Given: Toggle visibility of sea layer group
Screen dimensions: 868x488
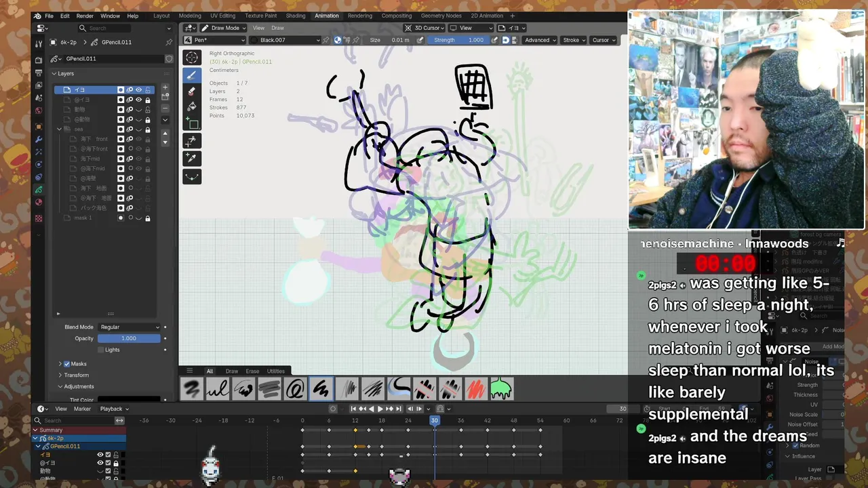Looking at the screenshot, I should (x=138, y=129).
